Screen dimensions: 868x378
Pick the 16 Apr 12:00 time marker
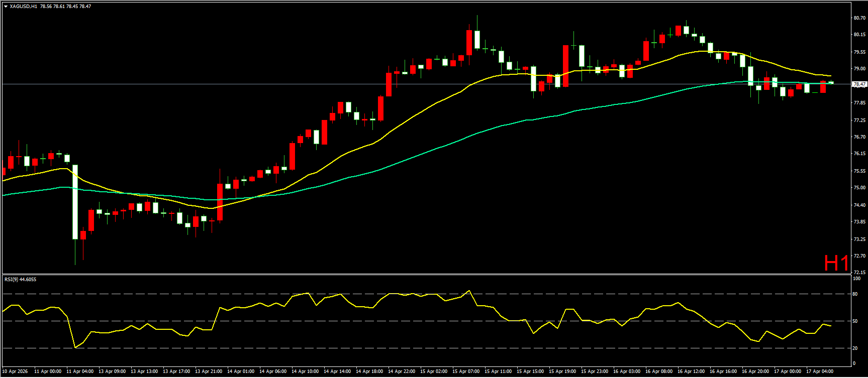point(691,371)
